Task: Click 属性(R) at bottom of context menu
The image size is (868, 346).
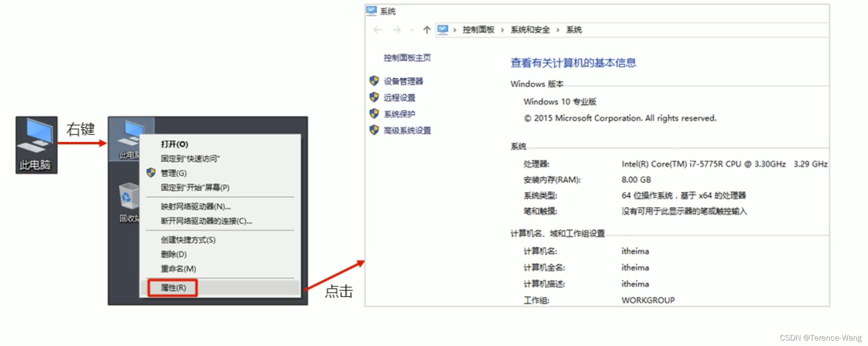Action: (x=173, y=288)
